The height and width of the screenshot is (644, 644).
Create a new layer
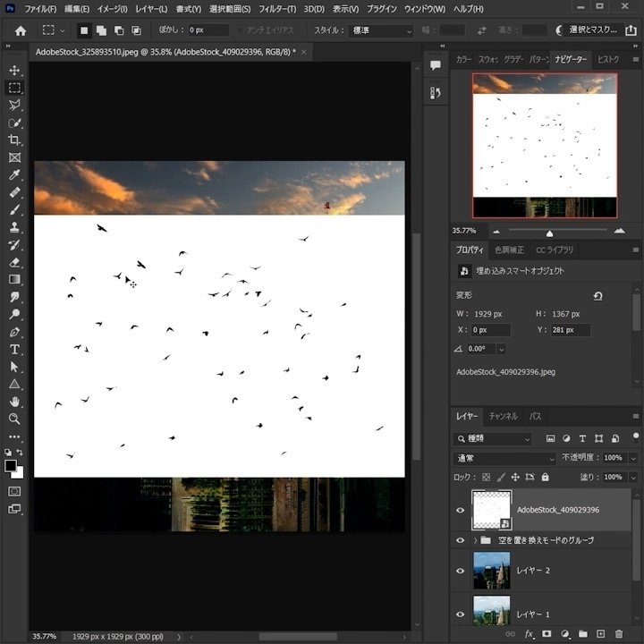(601, 634)
